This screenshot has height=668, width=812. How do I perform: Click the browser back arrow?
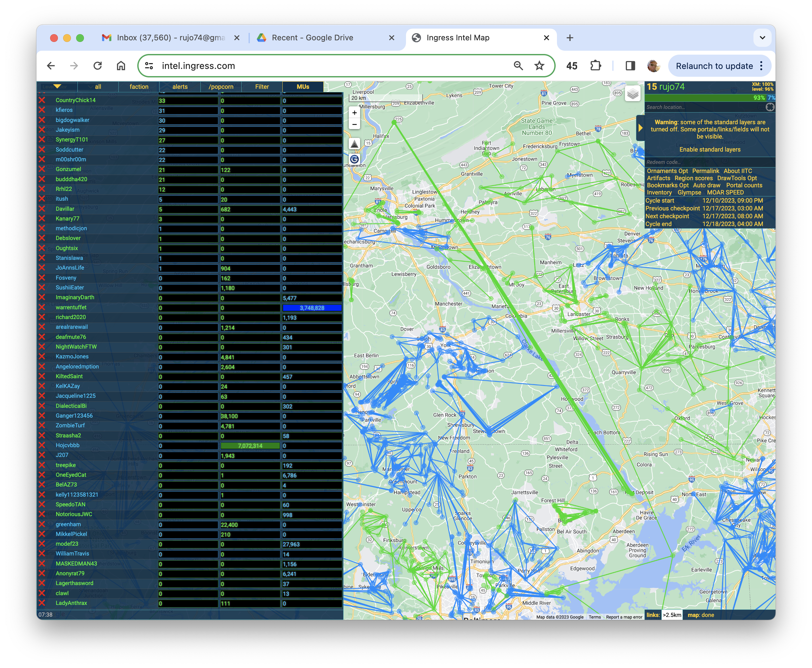pyautogui.click(x=51, y=66)
